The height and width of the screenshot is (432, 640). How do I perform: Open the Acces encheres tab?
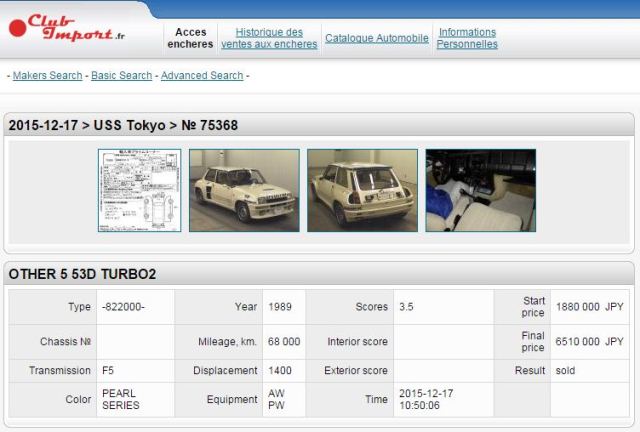[x=190, y=38]
